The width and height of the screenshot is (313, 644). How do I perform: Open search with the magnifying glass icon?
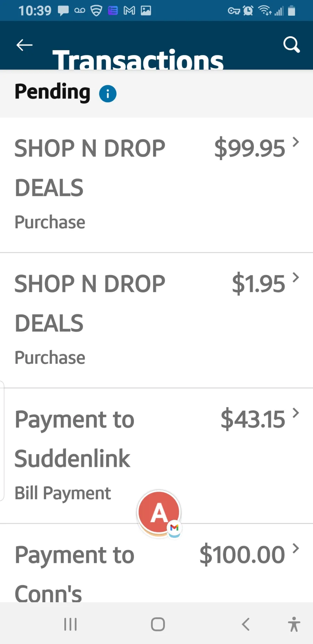click(291, 45)
